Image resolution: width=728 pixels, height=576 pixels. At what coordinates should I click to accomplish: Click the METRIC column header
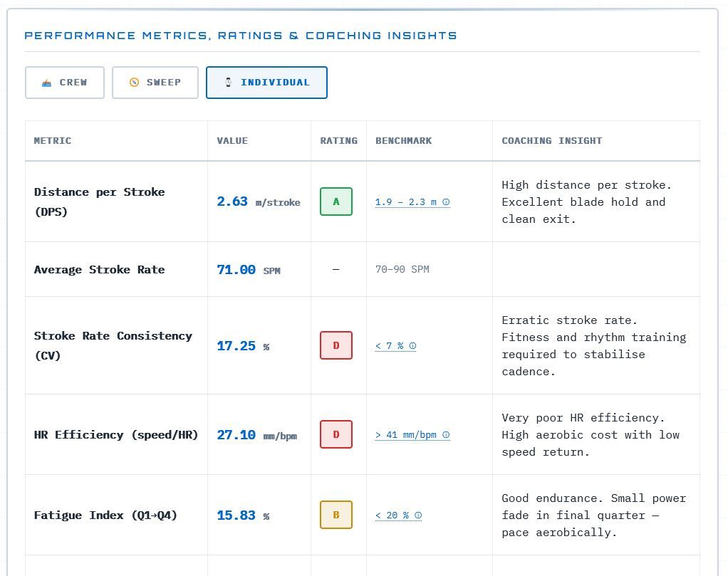click(x=53, y=141)
